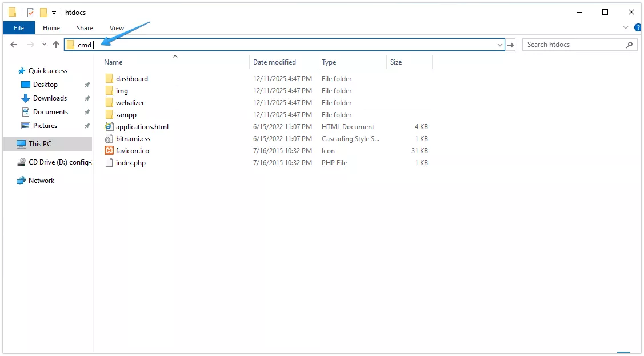Screen dimensions: 644x356
Task: Click the Help question mark icon
Action: (638, 27)
